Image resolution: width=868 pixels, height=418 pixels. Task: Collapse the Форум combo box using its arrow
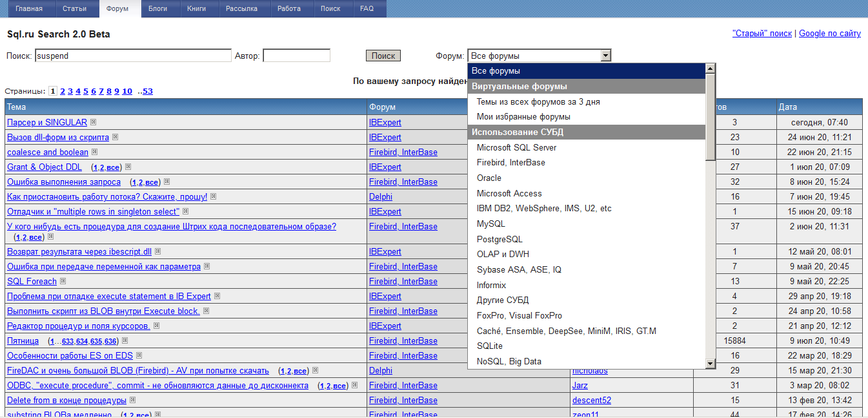pos(605,56)
